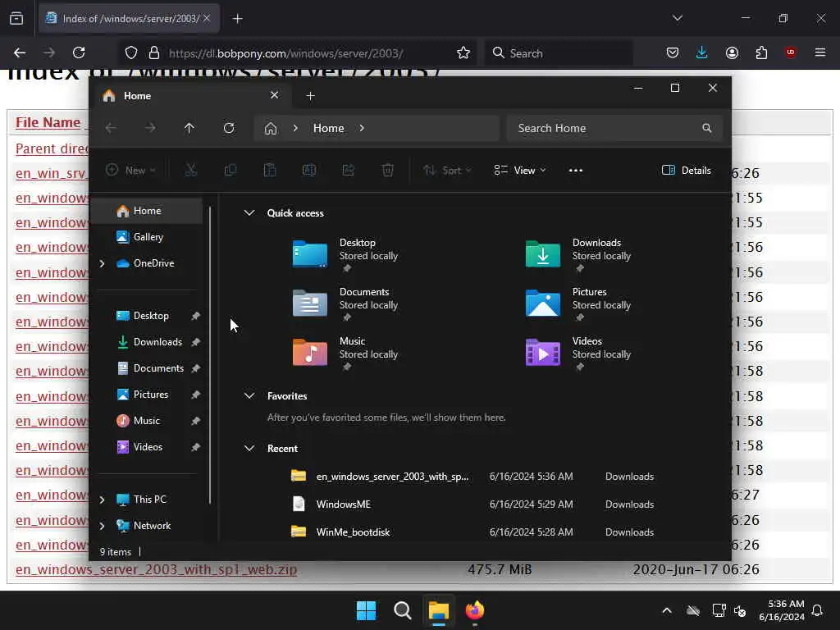Click the Delete trash icon in Explorer
Image resolution: width=840 pixels, height=630 pixels.
pyautogui.click(x=388, y=171)
